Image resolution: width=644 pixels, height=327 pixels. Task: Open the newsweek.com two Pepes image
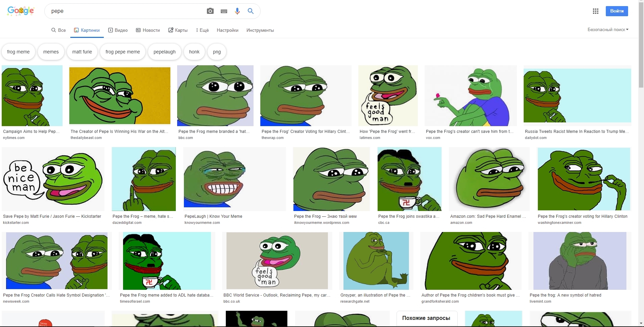pyautogui.click(x=57, y=261)
